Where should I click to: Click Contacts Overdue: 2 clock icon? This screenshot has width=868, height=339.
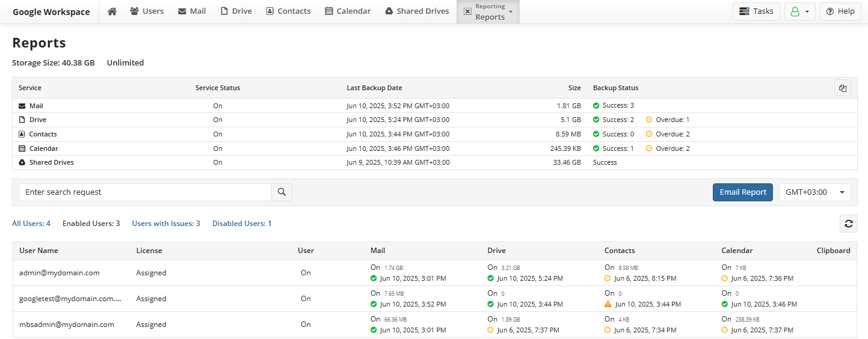click(649, 134)
